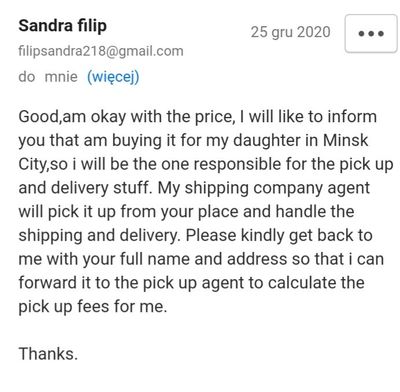Click the date 25 gru 2020
400x392 pixels.
(x=291, y=32)
